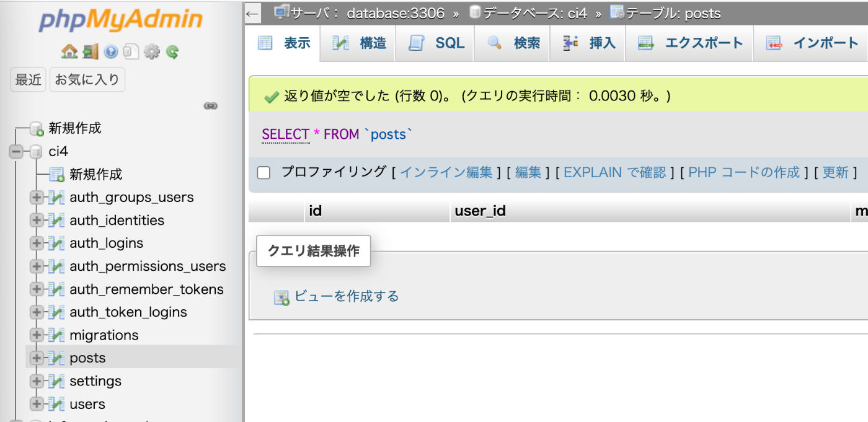The height and width of the screenshot is (422, 868).
Task: Click the 最近 (Recent) button
Action: click(x=29, y=80)
